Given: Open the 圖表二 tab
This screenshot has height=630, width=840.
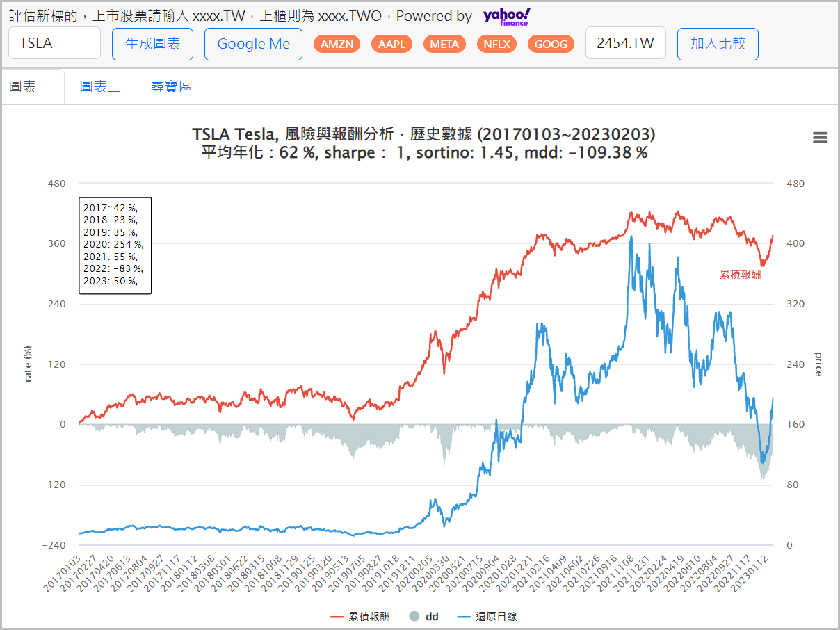Looking at the screenshot, I should point(100,86).
